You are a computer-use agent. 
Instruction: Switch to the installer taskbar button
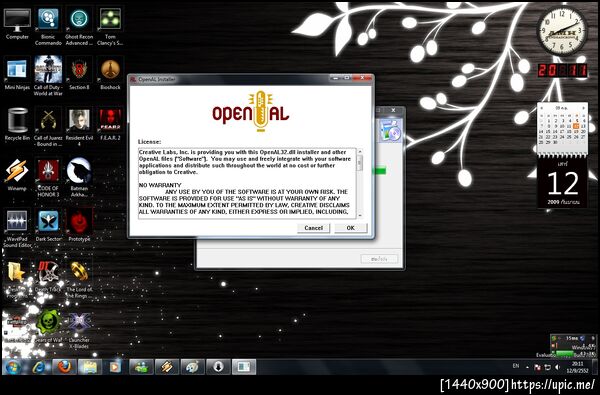(x=244, y=367)
